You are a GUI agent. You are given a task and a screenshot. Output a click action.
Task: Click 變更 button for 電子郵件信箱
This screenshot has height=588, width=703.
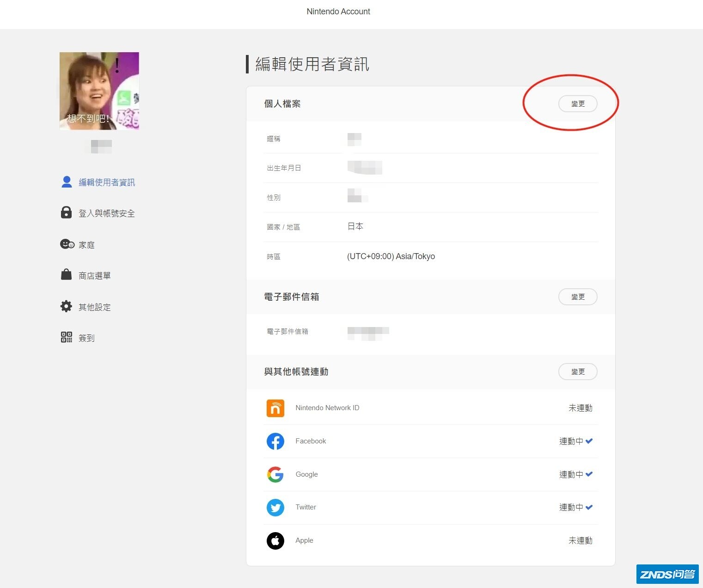(x=578, y=297)
